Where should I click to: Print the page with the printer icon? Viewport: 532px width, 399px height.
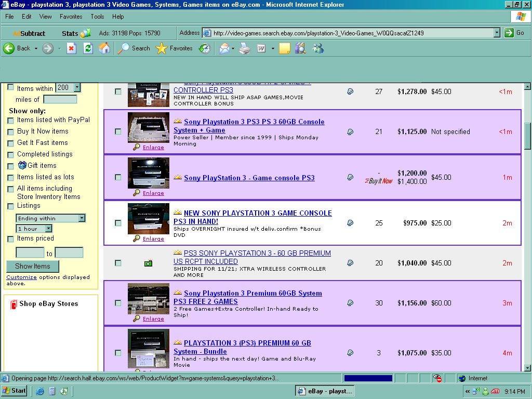coord(245,48)
